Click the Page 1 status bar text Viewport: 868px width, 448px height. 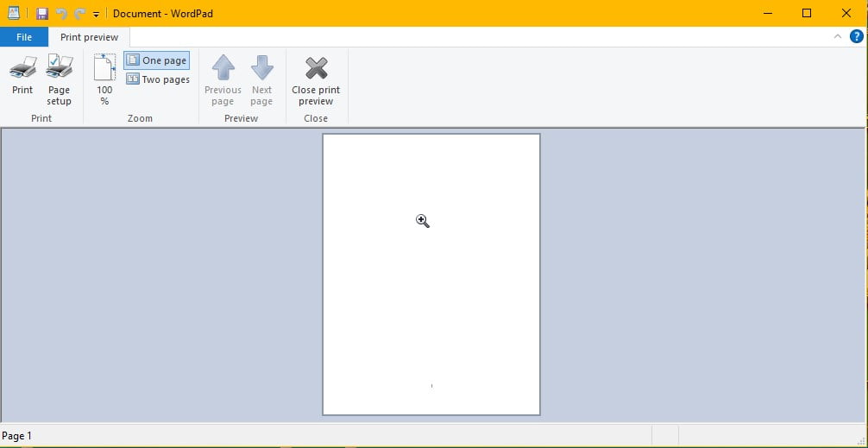16,436
